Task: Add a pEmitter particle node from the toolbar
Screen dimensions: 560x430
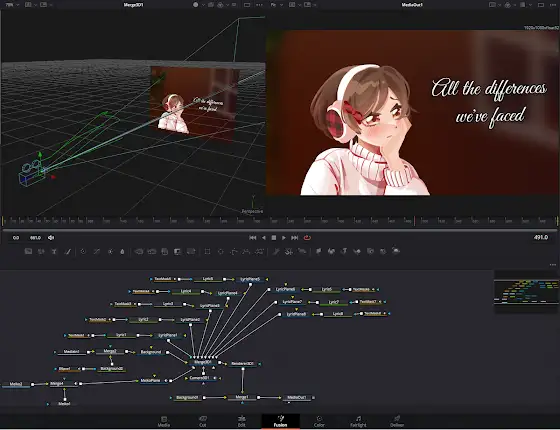Action: [x=276, y=251]
